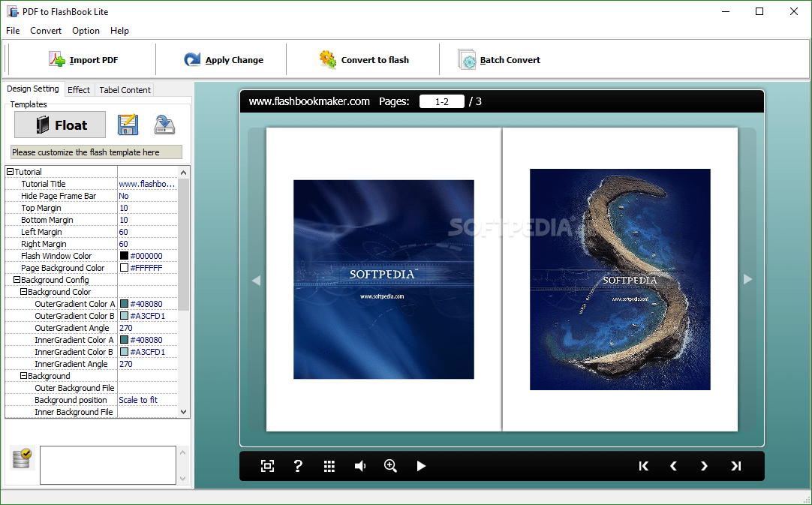The width and height of the screenshot is (812, 505).
Task: Click the zoom in magnifier icon
Action: [390, 466]
